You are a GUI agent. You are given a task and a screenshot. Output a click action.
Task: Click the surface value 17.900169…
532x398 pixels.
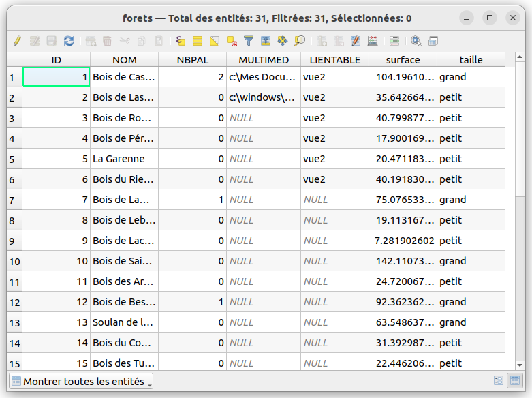pyautogui.click(x=403, y=138)
